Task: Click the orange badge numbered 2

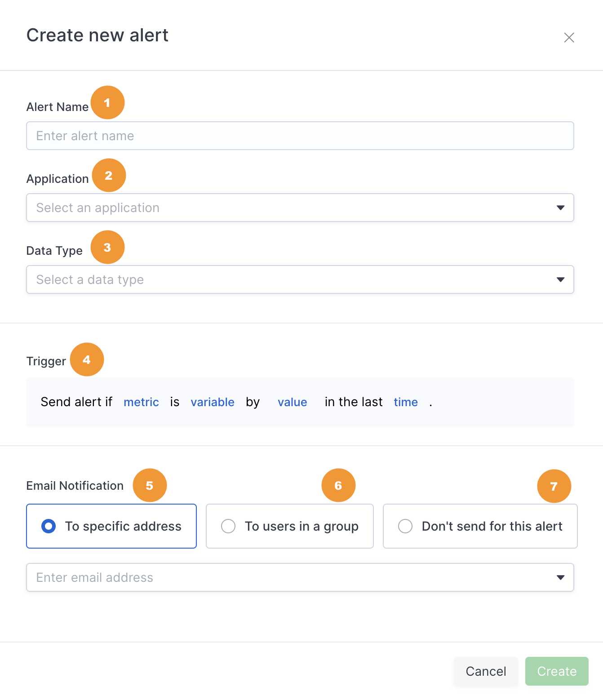Action: tap(109, 175)
